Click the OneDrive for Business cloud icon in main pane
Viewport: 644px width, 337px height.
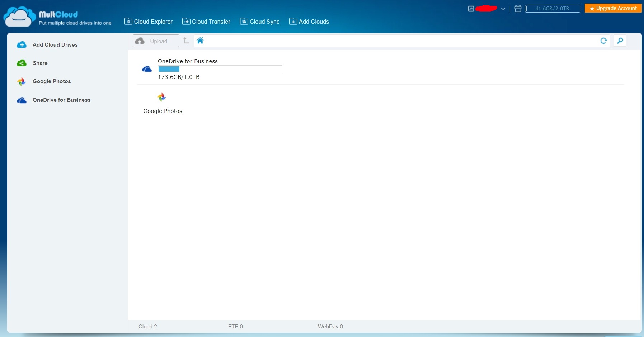[x=147, y=69]
